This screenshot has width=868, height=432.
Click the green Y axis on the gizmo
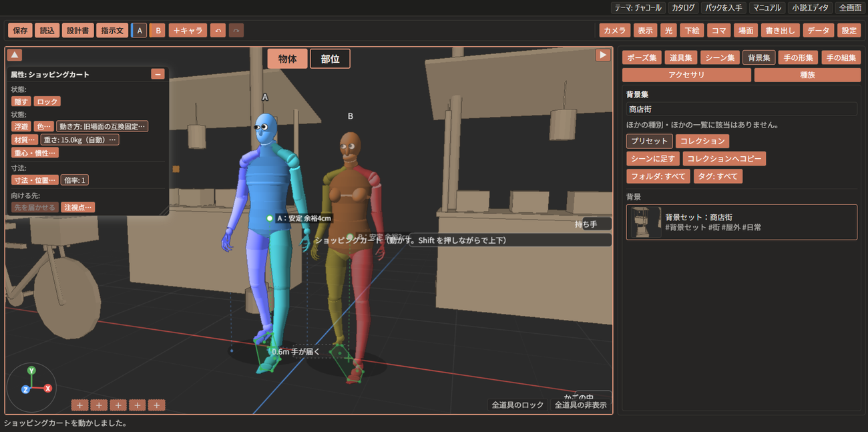click(31, 371)
